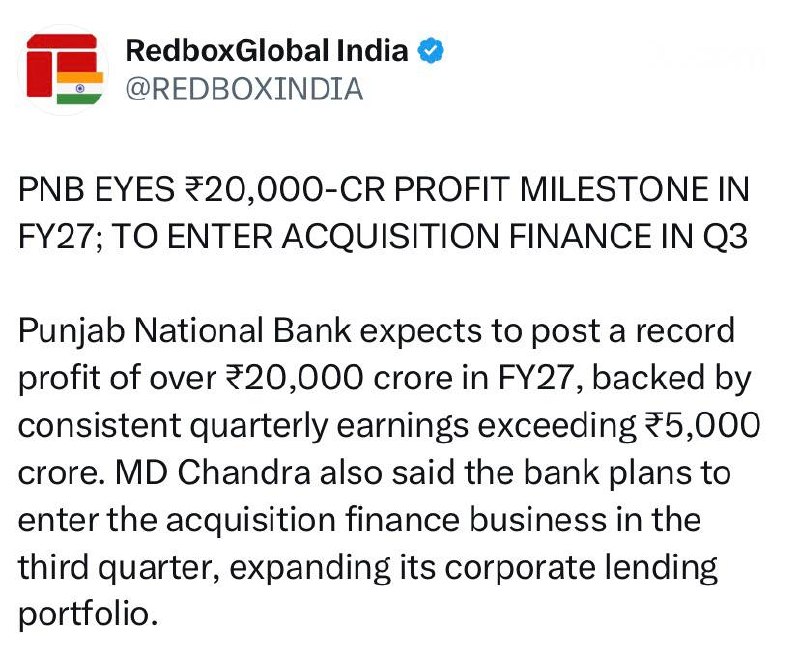Open the RedboxGlobal India profile avatar
Image resolution: width=800 pixels, height=656 pixels.
click(64, 69)
